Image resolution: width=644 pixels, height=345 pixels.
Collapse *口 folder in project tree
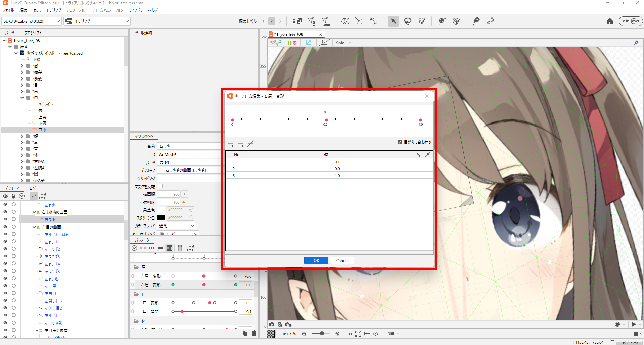22,98
